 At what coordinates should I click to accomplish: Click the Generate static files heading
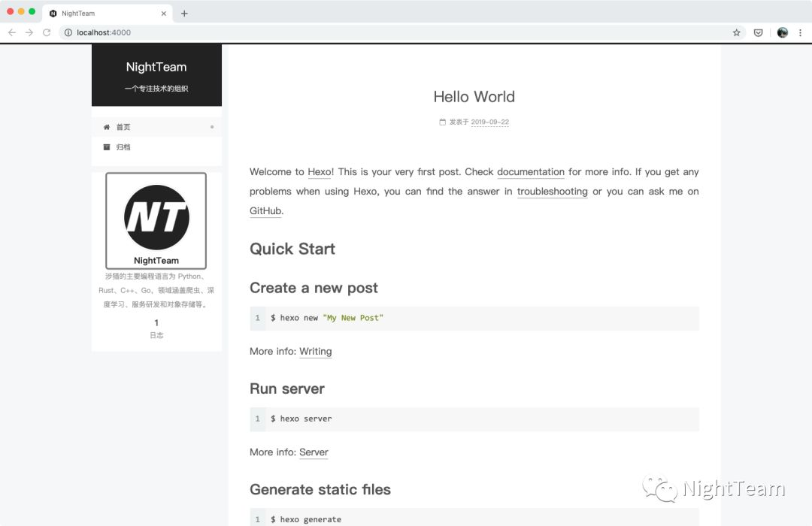point(320,490)
